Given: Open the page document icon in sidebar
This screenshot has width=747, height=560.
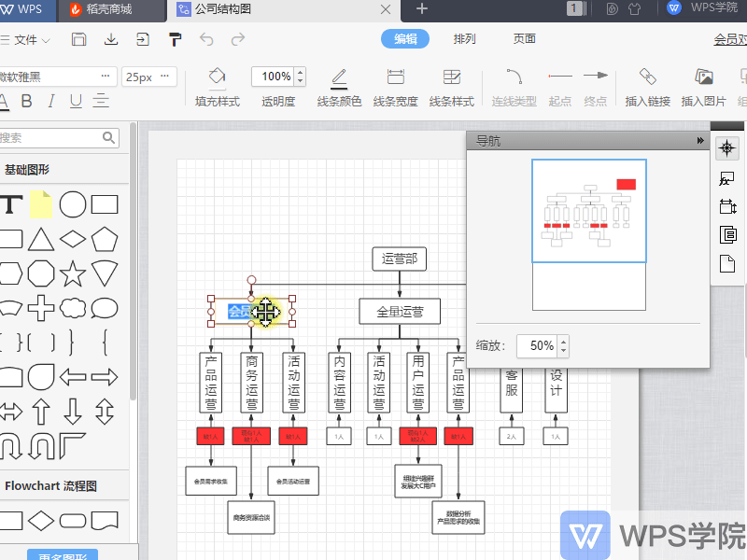Looking at the screenshot, I should pyautogui.click(x=727, y=264).
